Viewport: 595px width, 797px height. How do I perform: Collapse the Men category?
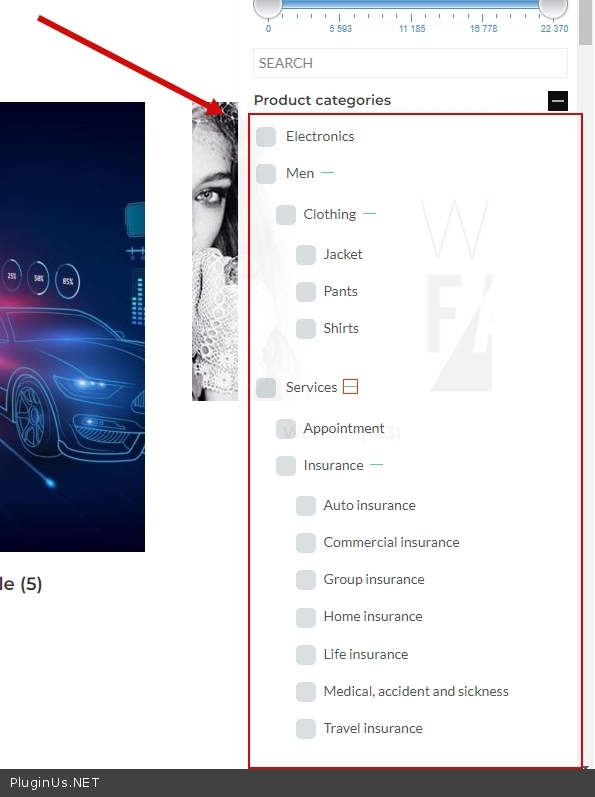328,173
